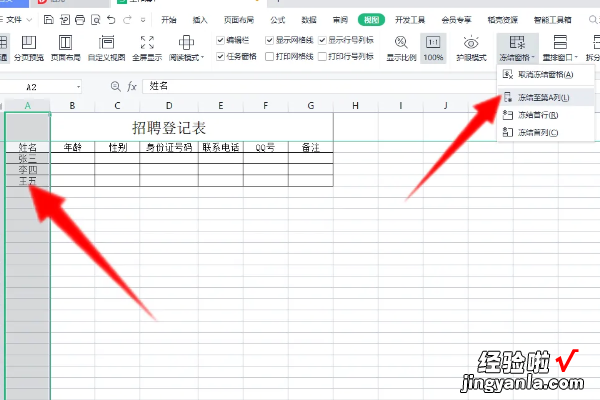Open the 审阅 Review ribbon tab
The height and width of the screenshot is (400, 600).
pos(340,20)
